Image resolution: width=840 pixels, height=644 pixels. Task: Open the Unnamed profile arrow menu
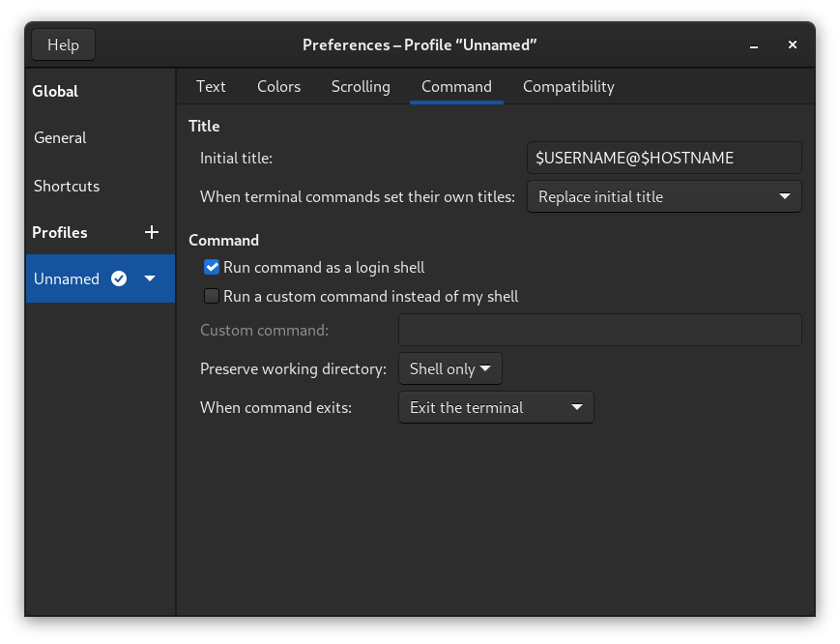coord(150,278)
